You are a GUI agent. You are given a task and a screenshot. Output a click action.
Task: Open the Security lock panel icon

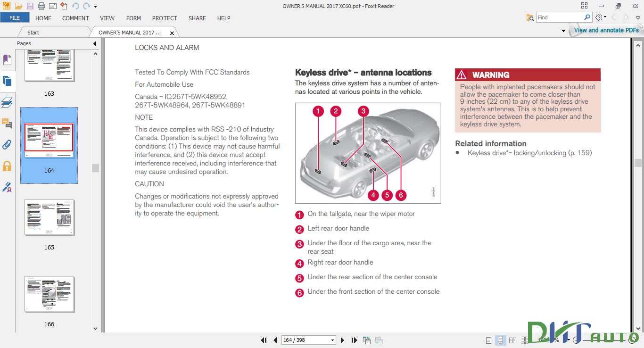7,166
